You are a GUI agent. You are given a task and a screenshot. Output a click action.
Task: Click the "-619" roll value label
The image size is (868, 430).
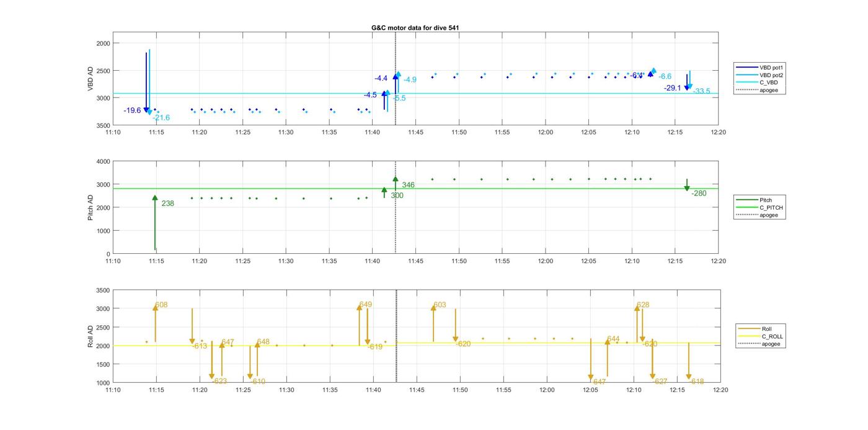click(374, 347)
